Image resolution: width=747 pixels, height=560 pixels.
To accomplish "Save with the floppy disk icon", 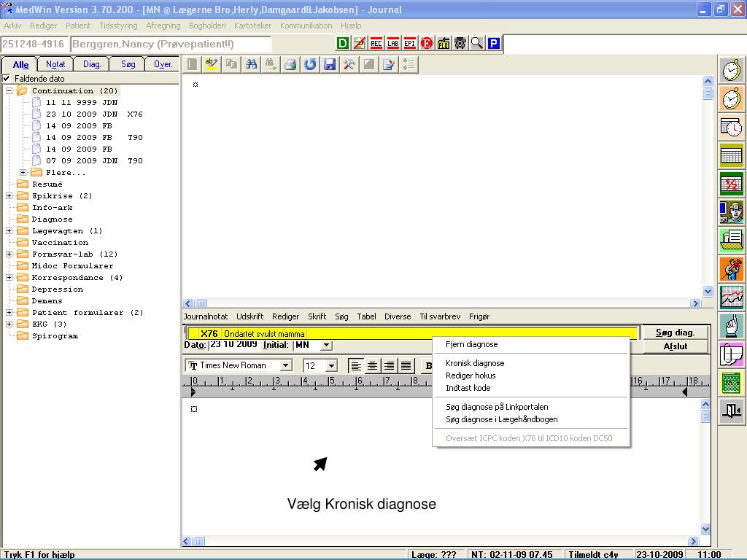I will (x=330, y=64).
